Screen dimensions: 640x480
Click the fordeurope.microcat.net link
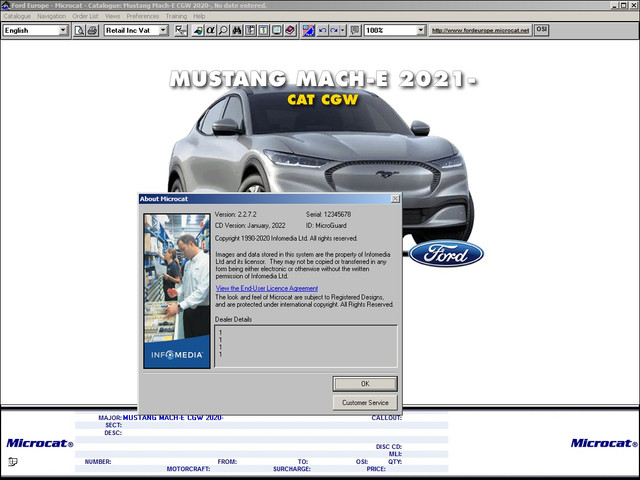coord(480,30)
